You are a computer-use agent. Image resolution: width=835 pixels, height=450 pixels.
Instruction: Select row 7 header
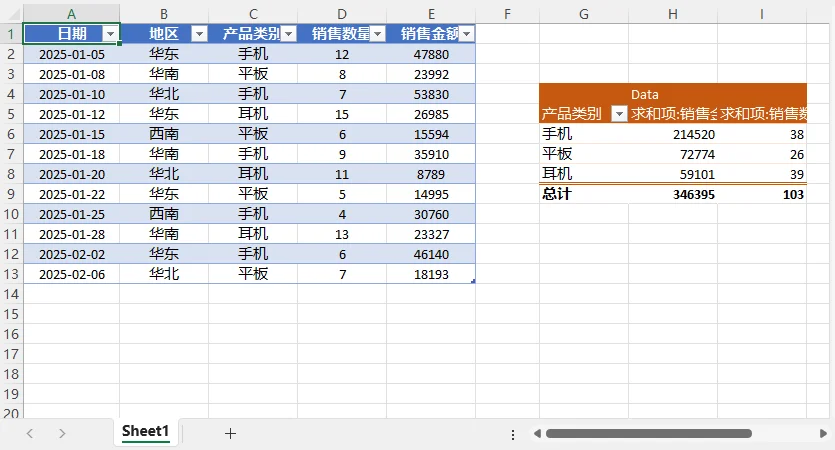[x=11, y=154]
